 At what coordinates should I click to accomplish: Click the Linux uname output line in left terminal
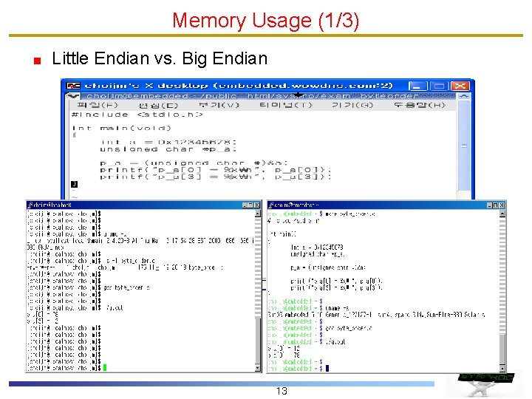[x=140, y=244]
